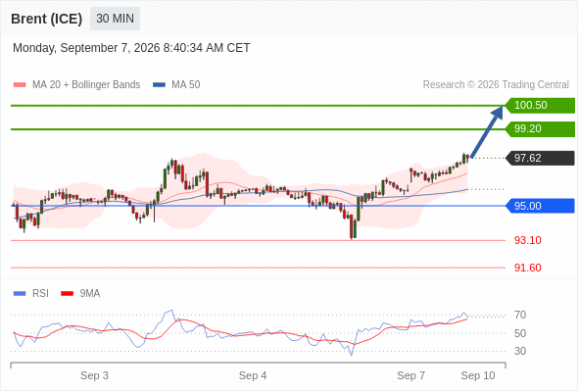
Task: Click the blue RSI legend swatch
Action: (x=20, y=294)
